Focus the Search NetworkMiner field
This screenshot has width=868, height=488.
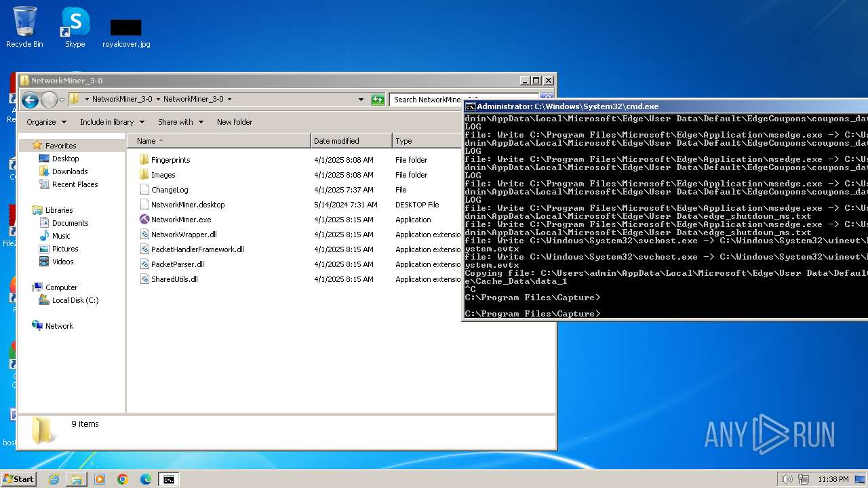point(427,100)
